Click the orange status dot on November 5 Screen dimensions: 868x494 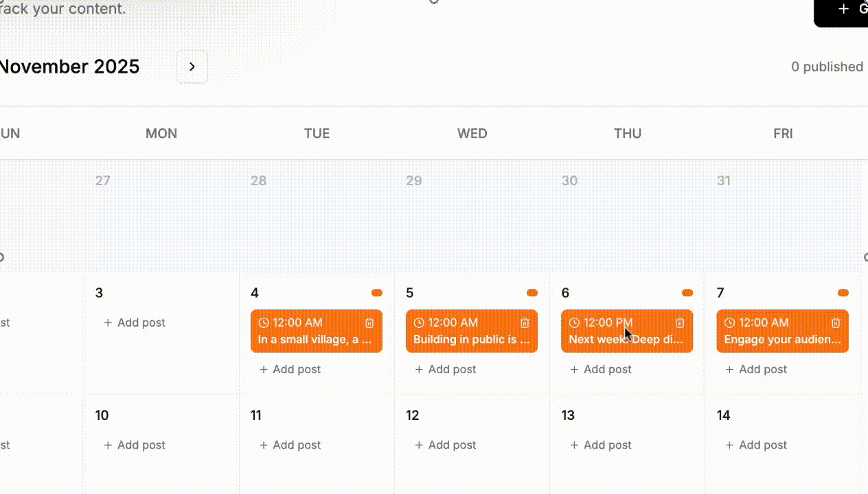(532, 293)
